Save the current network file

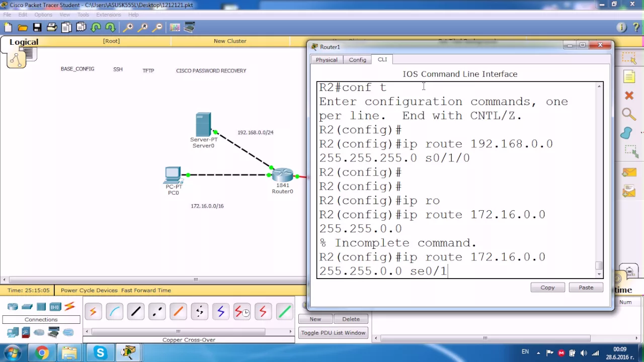[x=37, y=28]
